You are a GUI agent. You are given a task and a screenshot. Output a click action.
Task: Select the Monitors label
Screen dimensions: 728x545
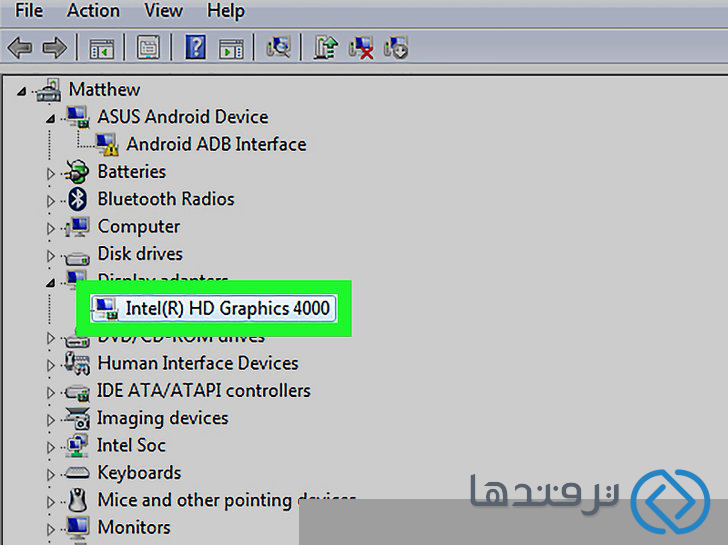[x=134, y=527]
